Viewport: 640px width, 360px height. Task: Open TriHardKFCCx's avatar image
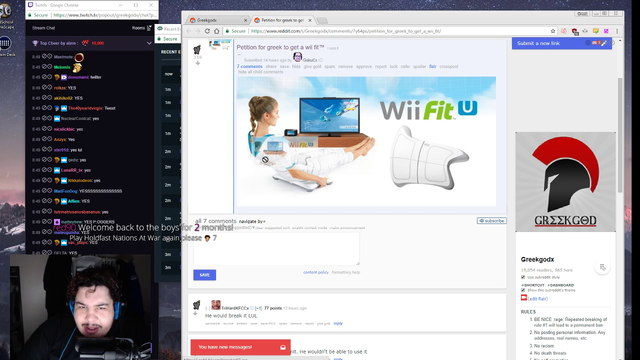216,305
